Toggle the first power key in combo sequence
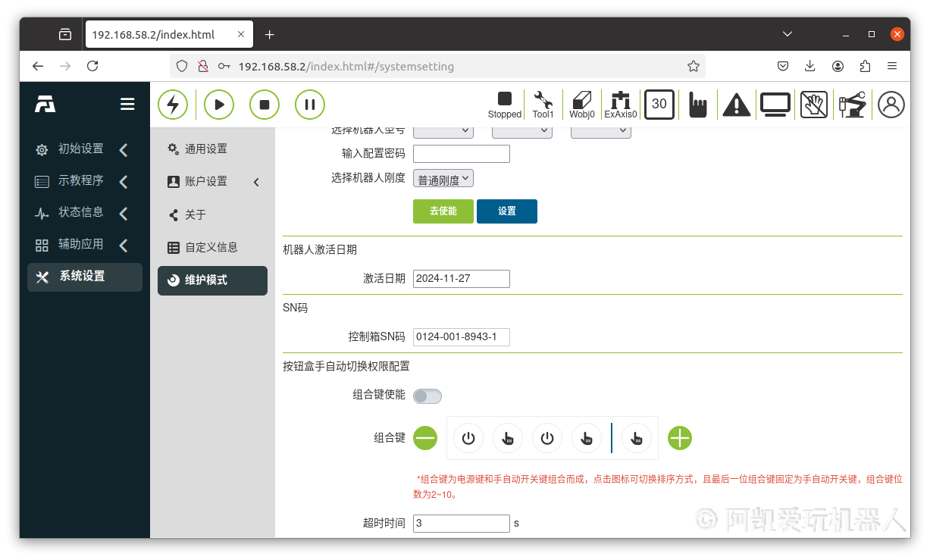 [x=468, y=438]
